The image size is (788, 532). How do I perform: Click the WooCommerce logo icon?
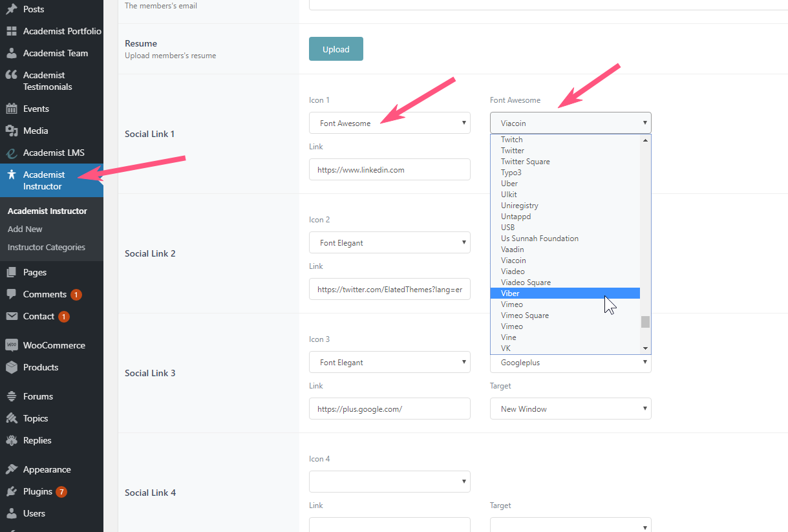tap(12, 345)
